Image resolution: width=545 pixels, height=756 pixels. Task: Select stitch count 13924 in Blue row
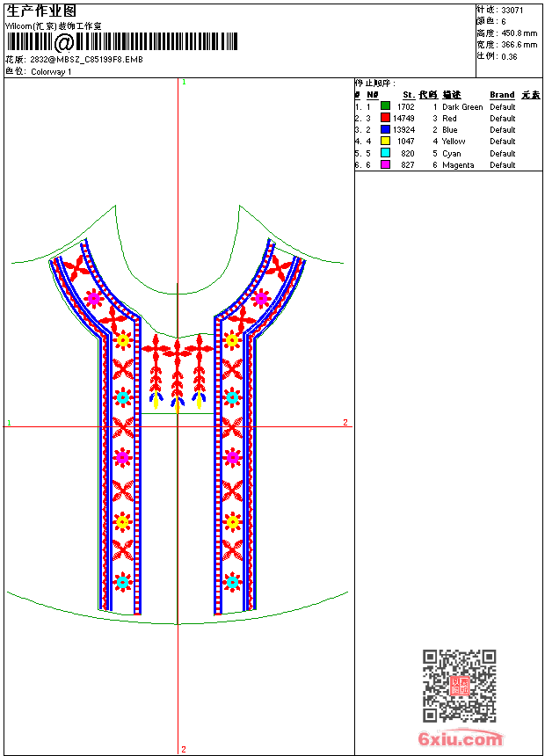[403, 130]
